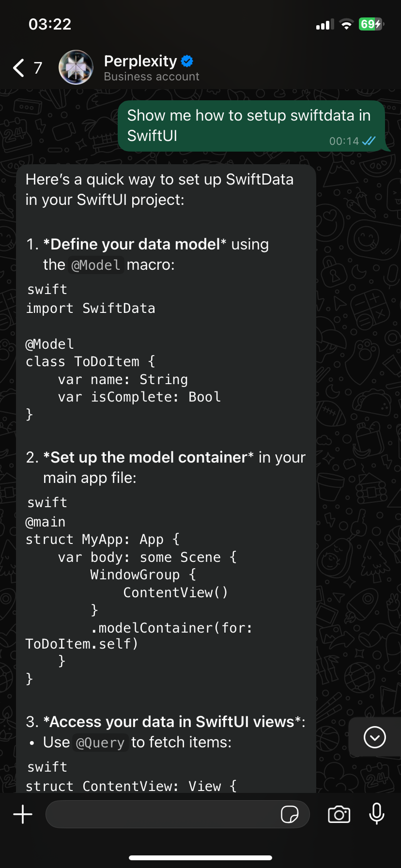The height and width of the screenshot is (868, 401).
Task: Tap the inline @Model code snippet
Action: [96, 265]
